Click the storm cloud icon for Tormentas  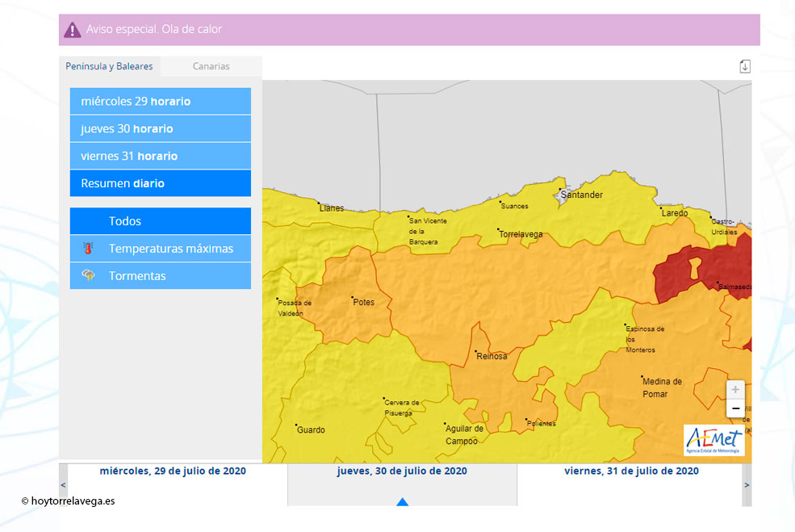click(x=89, y=275)
